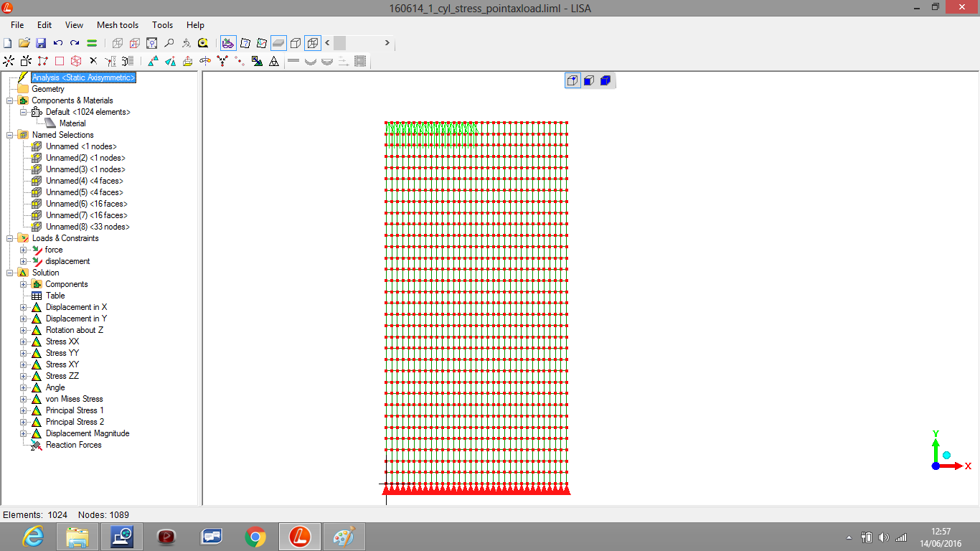Open the View menu
The width and height of the screenshot is (980, 551).
click(74, 25)
